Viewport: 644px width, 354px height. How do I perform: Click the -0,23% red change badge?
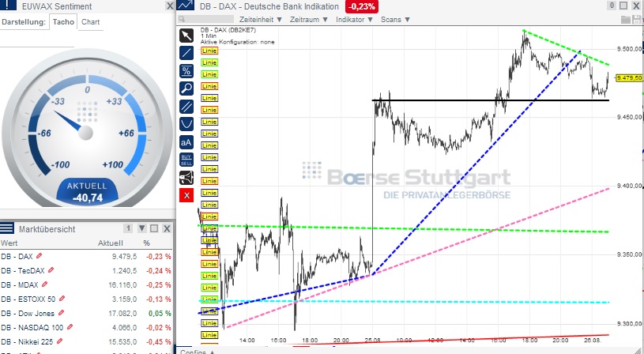[x=362, y=6]
